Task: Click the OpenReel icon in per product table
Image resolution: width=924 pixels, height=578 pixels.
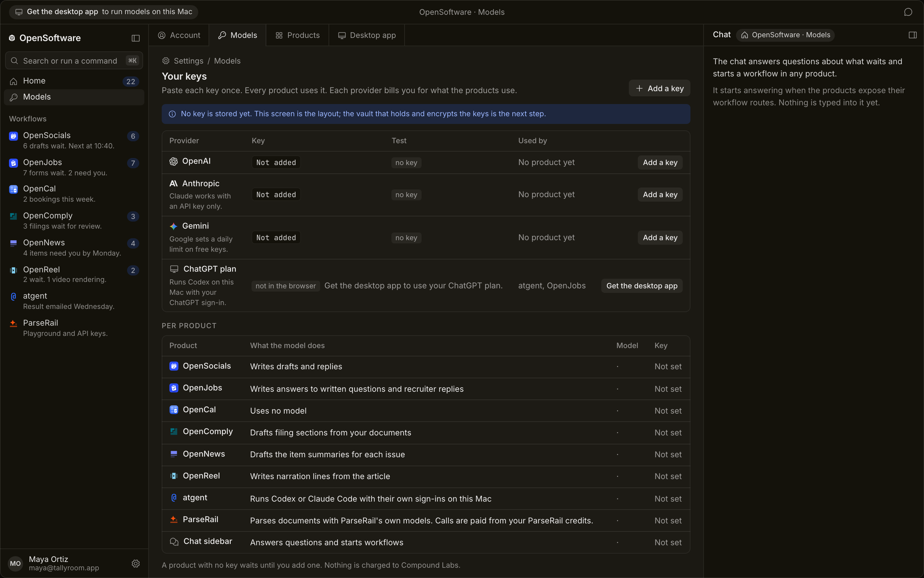Action: click(x=174, y=476)
